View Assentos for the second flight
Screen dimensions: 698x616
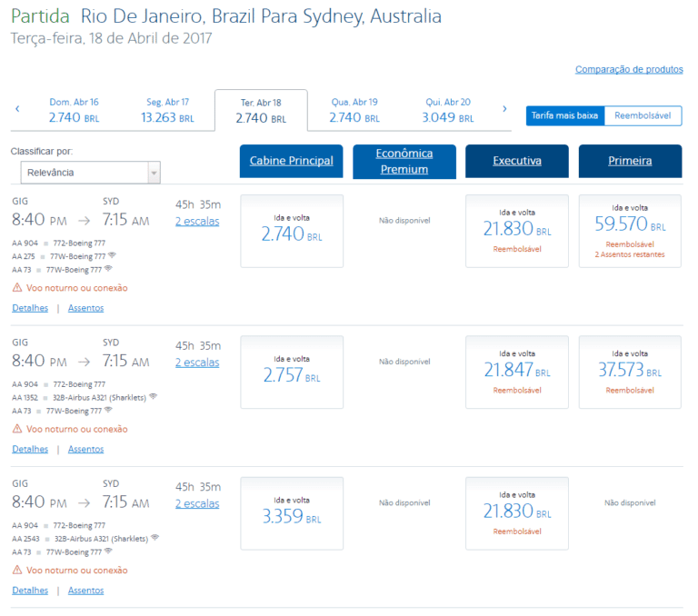point(85,449)
